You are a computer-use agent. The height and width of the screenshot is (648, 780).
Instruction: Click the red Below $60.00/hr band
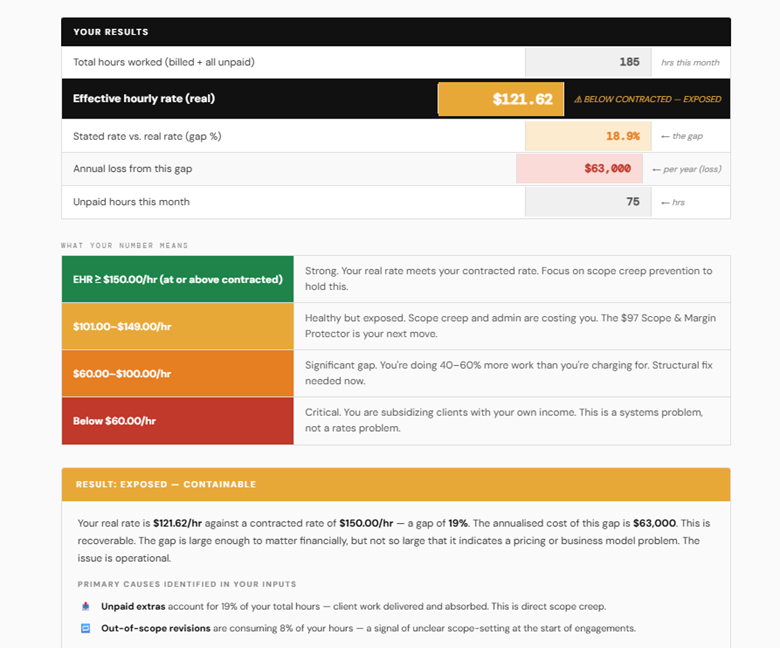[177, 421]
